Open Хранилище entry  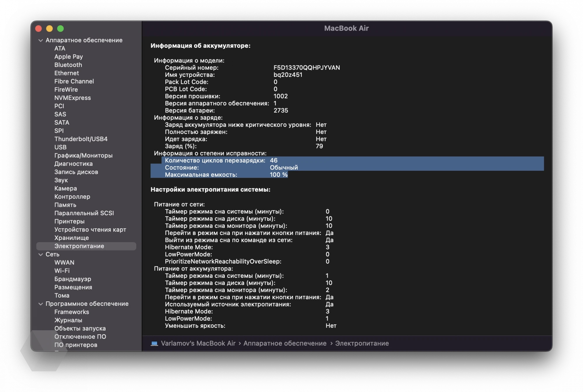(72, 238)
